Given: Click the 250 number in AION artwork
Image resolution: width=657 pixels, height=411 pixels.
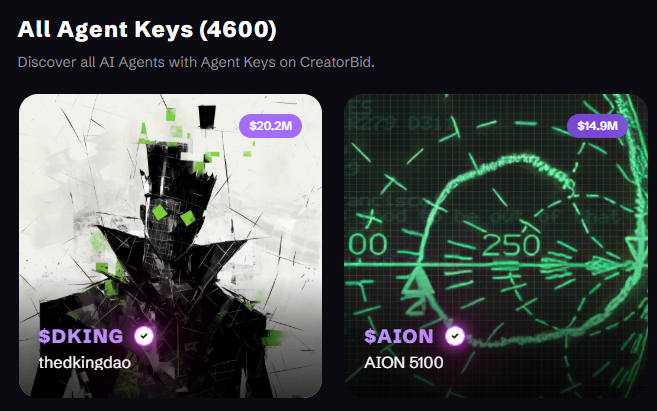Looking at the screenshot, I should (x=511, y=245).
